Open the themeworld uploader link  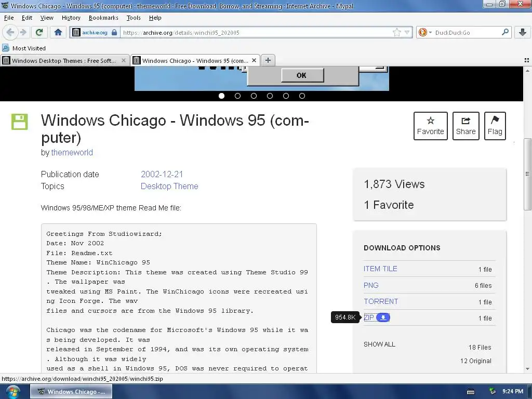(72, 152)
